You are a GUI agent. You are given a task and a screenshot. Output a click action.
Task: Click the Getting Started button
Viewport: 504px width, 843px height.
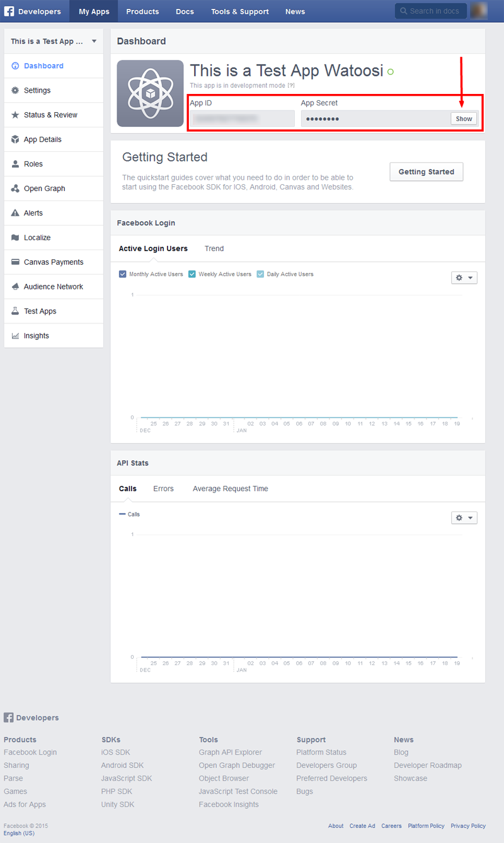click(x=426, y=172)
